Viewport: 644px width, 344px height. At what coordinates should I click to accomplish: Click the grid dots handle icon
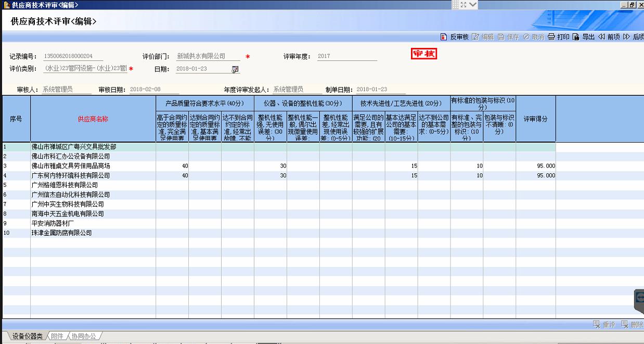tap(455, 5)
